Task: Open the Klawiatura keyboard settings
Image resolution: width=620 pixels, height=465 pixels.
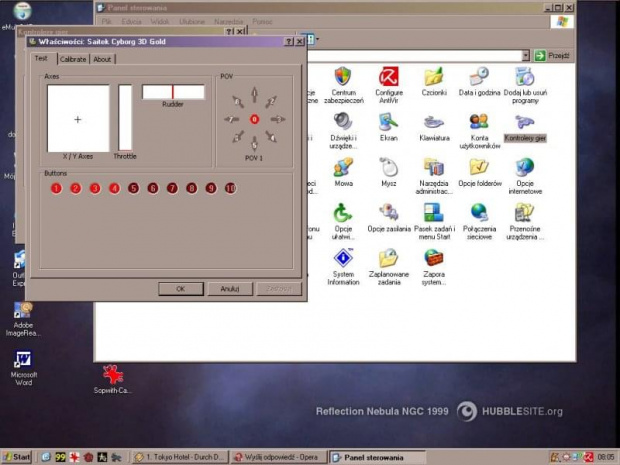Action: coord(434,123)
